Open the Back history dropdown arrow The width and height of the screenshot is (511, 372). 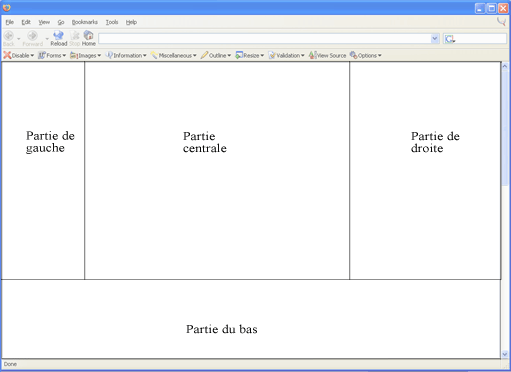tap(19, 39)
